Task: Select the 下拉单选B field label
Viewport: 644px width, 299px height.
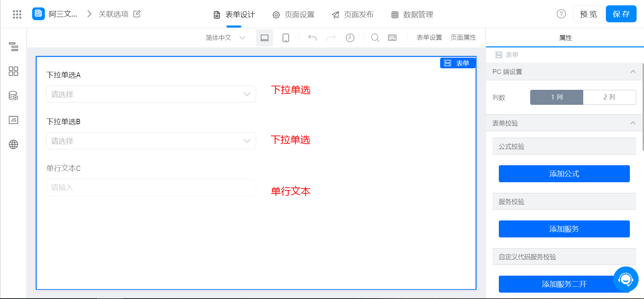Action: coord(64,122)
